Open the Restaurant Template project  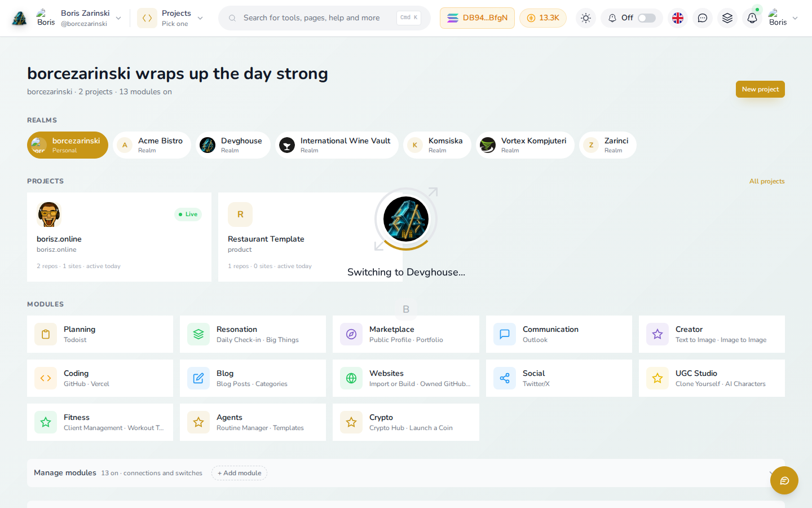pyautogui.click(x=310, y=237)
